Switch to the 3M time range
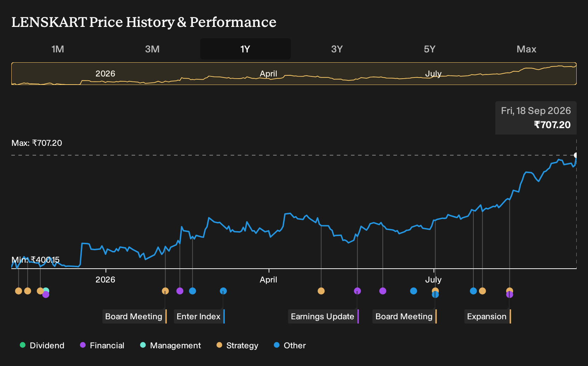This screenshot has width=588, height=366. pos(152,49)
